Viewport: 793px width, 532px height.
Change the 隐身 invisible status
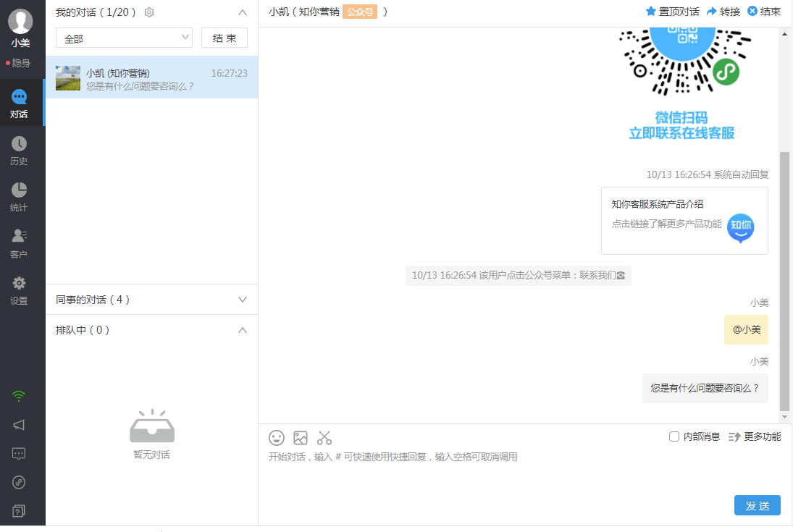(18, 63)
